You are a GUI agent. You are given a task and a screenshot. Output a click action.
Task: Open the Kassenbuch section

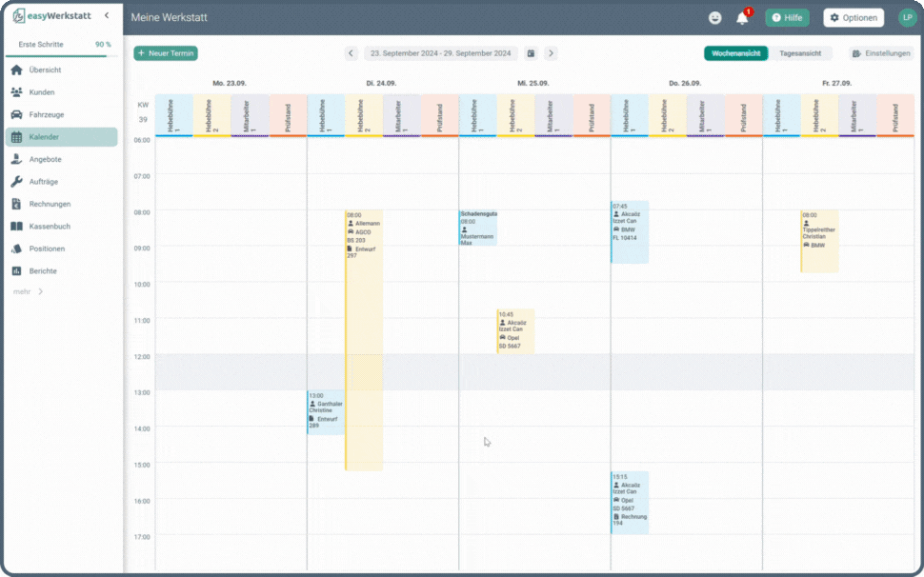(46, 226)
